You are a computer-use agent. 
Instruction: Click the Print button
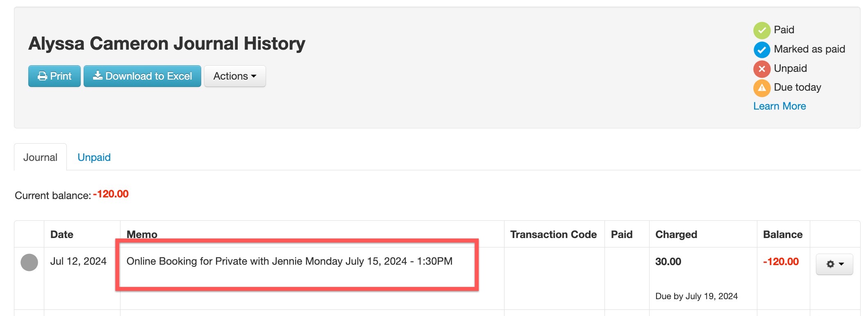(54, 76)
